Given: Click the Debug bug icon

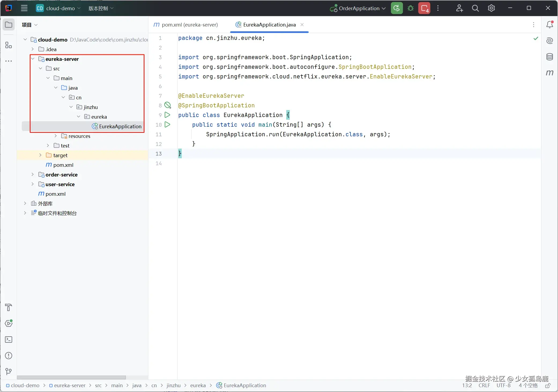Looking at the screenshot, I should click(x=410, y=8).
